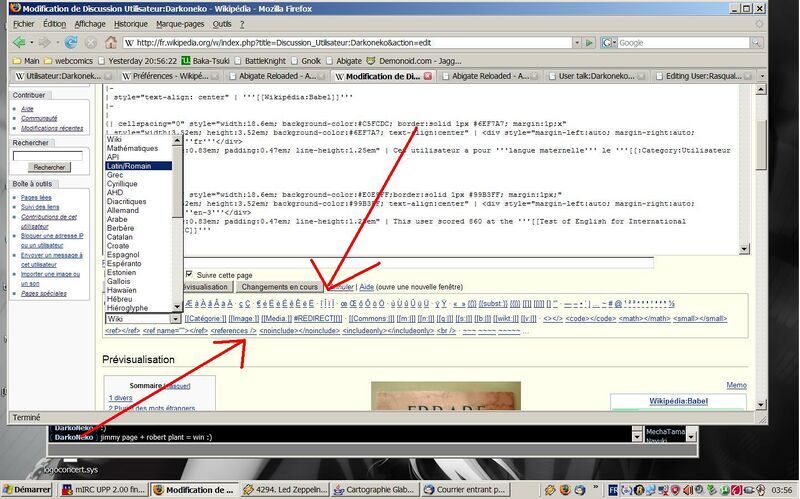Open the Modifications récentes sidebar link
This screenshot has height=499, width=800.
[52, 128]
